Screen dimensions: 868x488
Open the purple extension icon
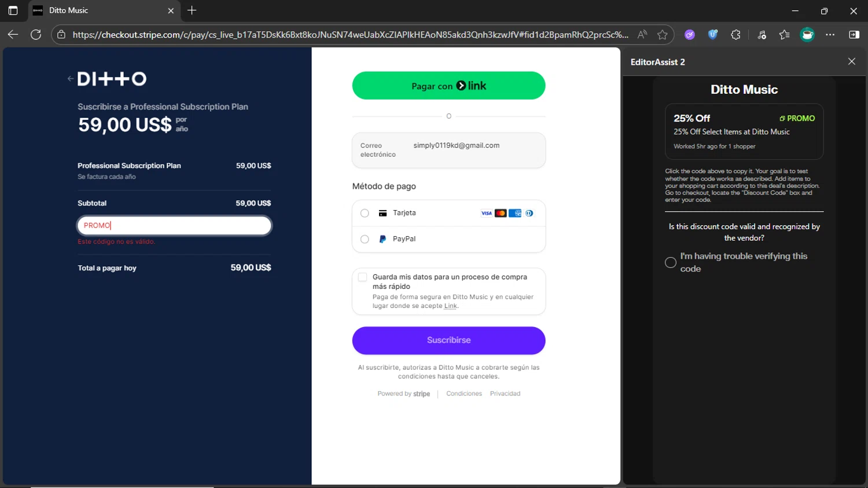pos(690,35)
